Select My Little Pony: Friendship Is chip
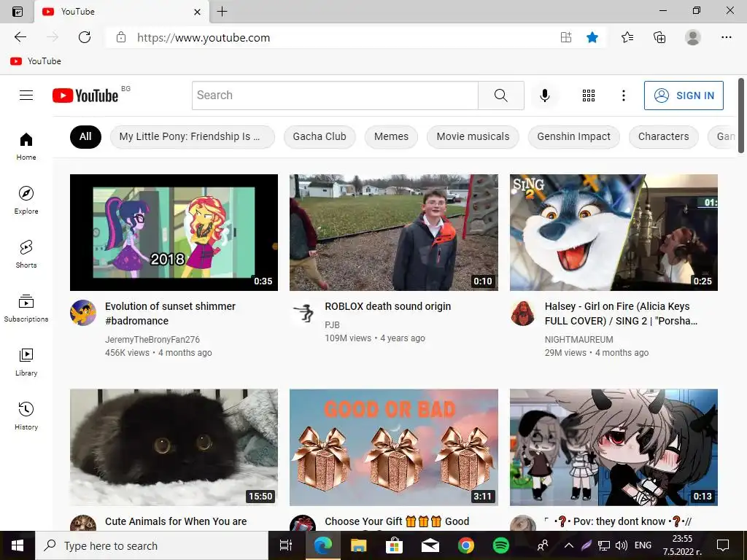This screenshot has height=560, width=747. click(193, 136)
